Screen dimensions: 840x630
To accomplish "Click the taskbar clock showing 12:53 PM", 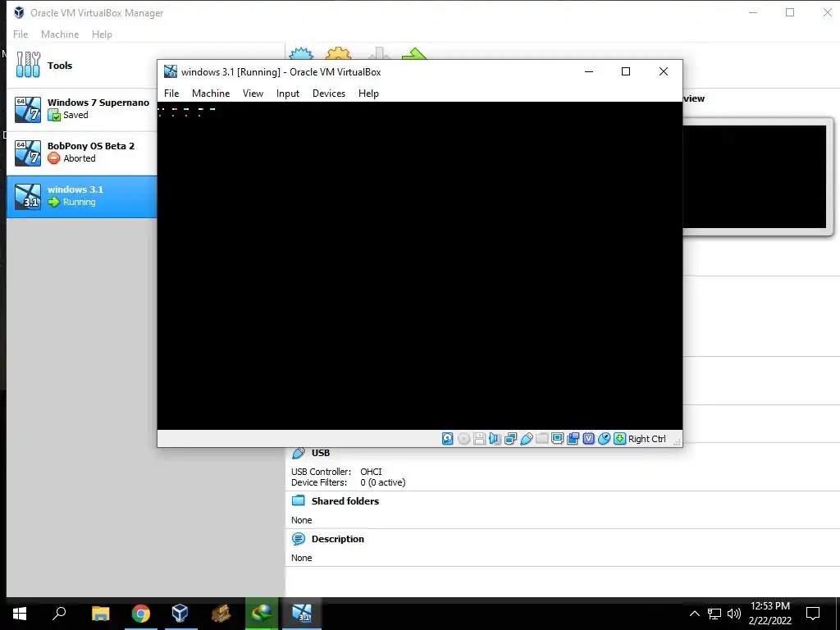I will [769, 614].
